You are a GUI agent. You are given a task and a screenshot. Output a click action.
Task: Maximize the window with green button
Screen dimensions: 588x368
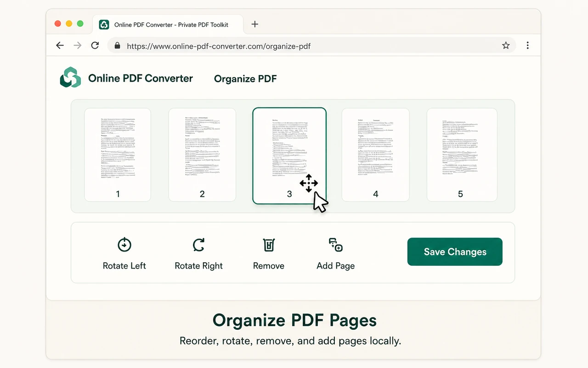(80, 23)
